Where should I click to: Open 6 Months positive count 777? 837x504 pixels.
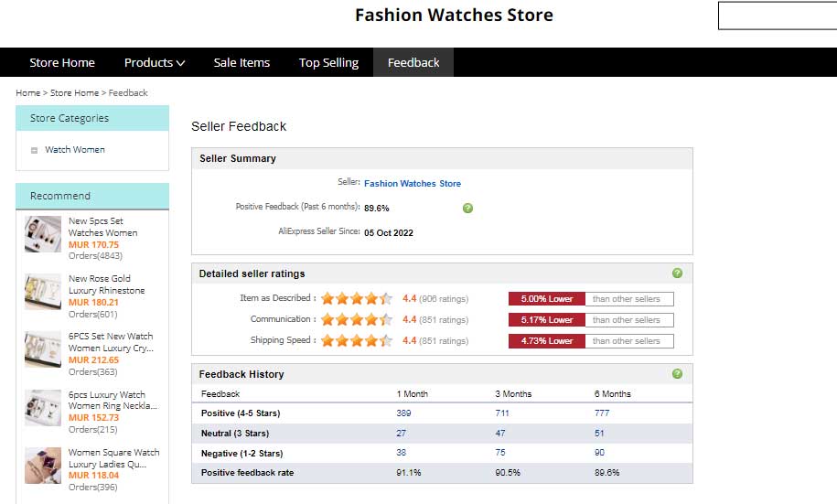pos(602,413)
